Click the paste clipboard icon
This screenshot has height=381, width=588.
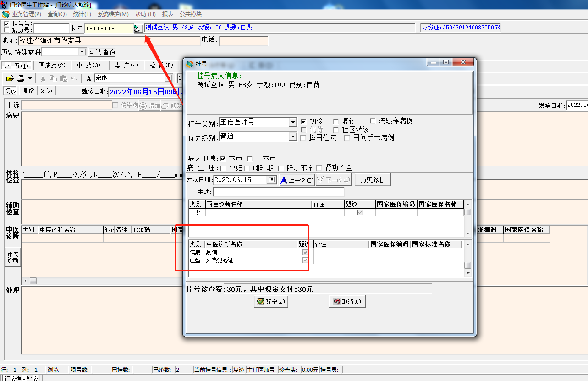(x=64, y=78)
